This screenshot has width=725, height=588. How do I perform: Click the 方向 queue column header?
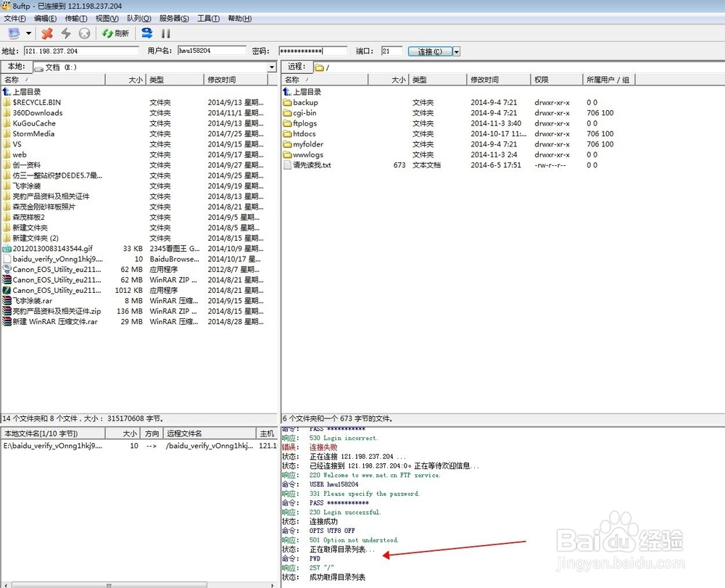[x=152, y=433]
